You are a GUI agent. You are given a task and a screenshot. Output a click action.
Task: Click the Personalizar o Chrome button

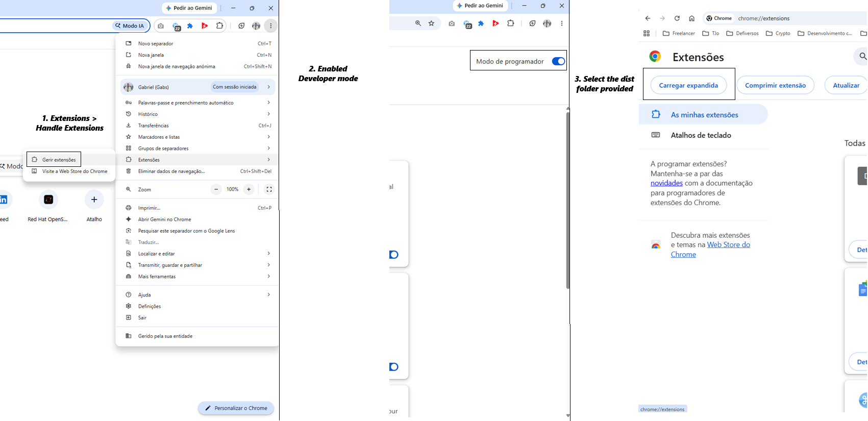[236, 408]
